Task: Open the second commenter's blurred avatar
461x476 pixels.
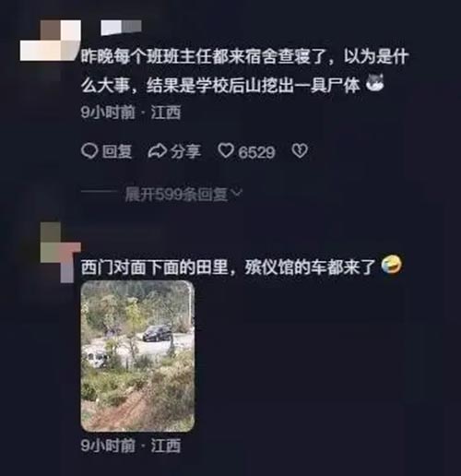Action: click(61, 252)
